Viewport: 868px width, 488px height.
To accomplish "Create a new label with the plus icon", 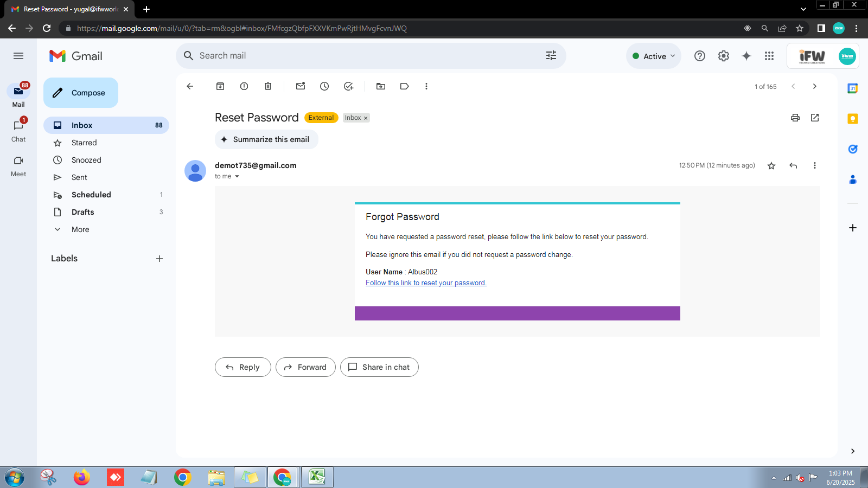I will (x=159, y=259).
